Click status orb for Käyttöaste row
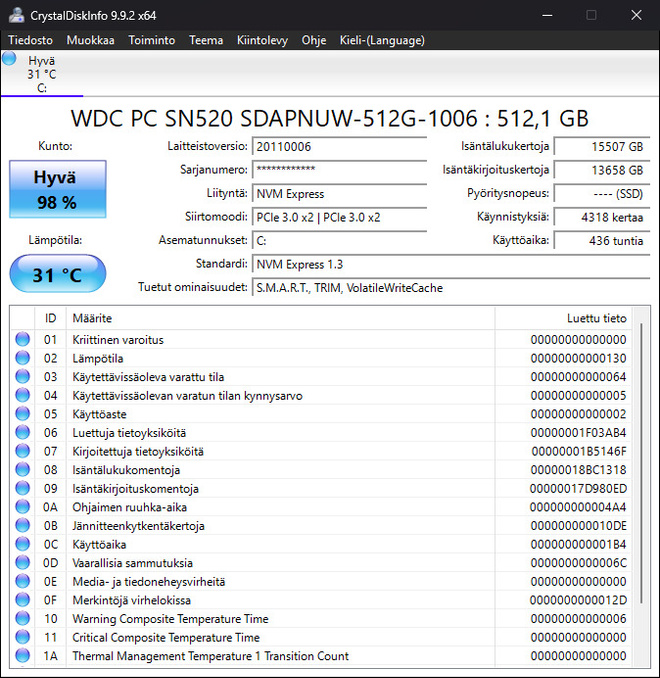 pos(22,414)
